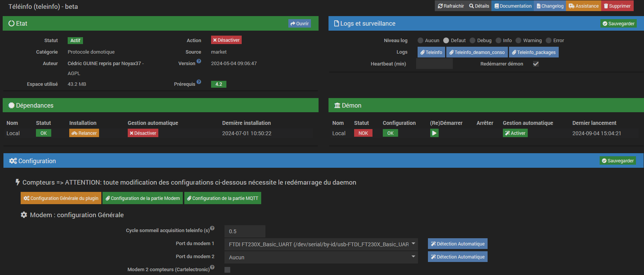Open plugin Détails

point(479,6)
